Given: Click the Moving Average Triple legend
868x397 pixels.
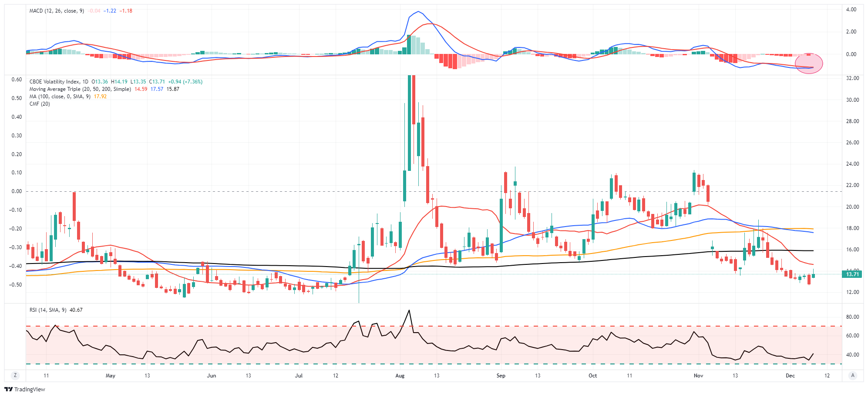Looking at the screenshot, I should [80, 89].
